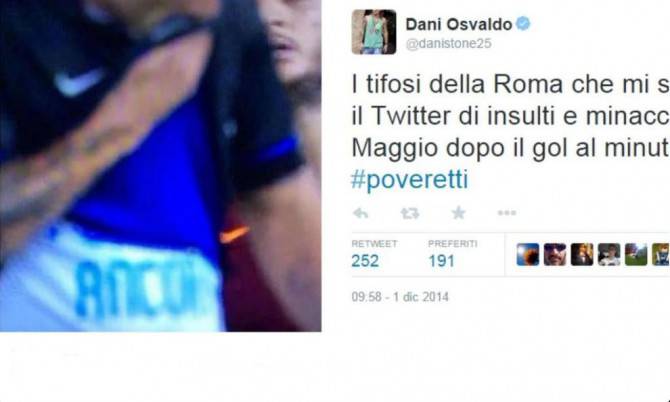Click the tweet text about tifosi della Roma

(x=511, y=117)
